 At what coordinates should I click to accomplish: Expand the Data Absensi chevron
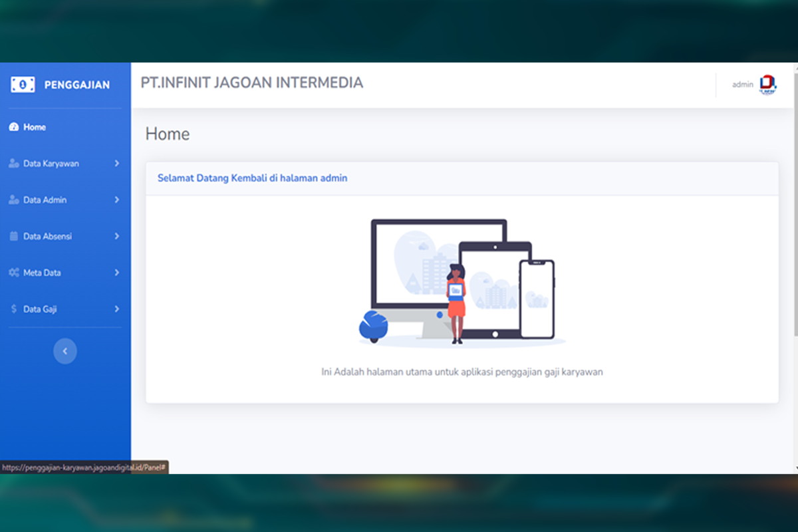(117, 236)
